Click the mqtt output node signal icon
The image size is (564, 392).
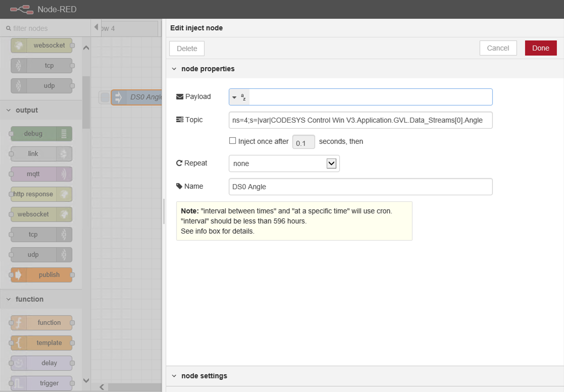tap(64, 174)
